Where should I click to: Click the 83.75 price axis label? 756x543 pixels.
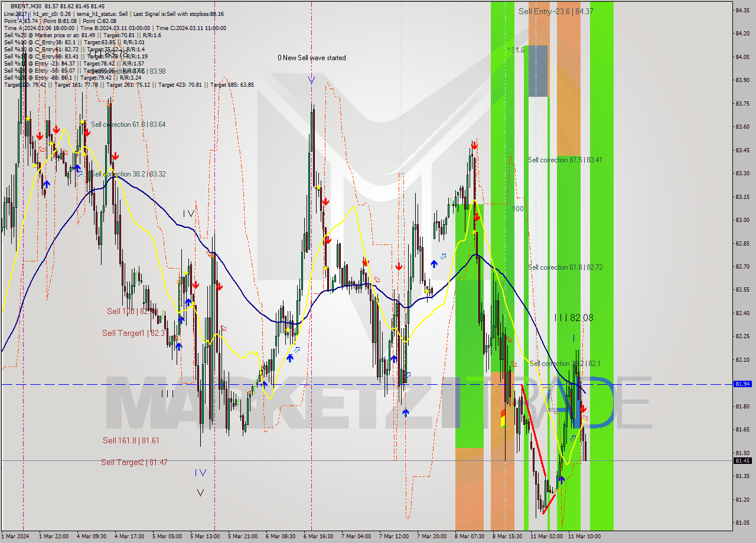click(x=743, y=103)
